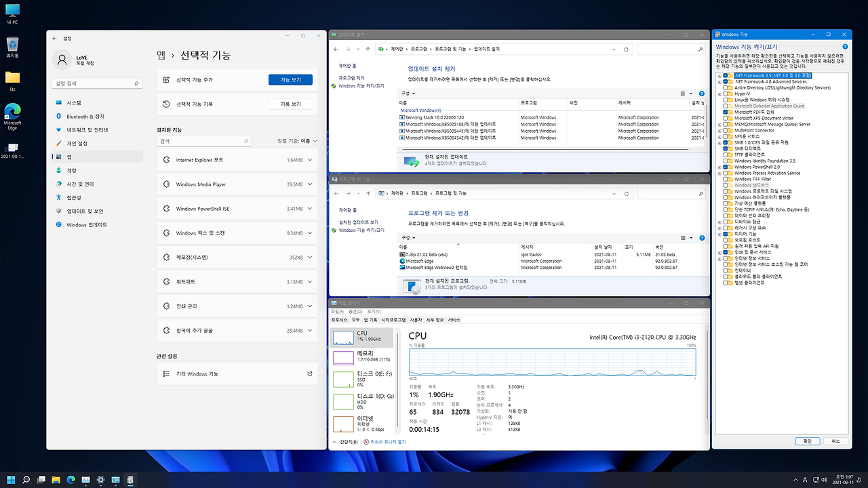868x488 pixels.
Task: Open 구성 dropdown in 프로그램 및 기능 window
Action: [x=407, y=238]
